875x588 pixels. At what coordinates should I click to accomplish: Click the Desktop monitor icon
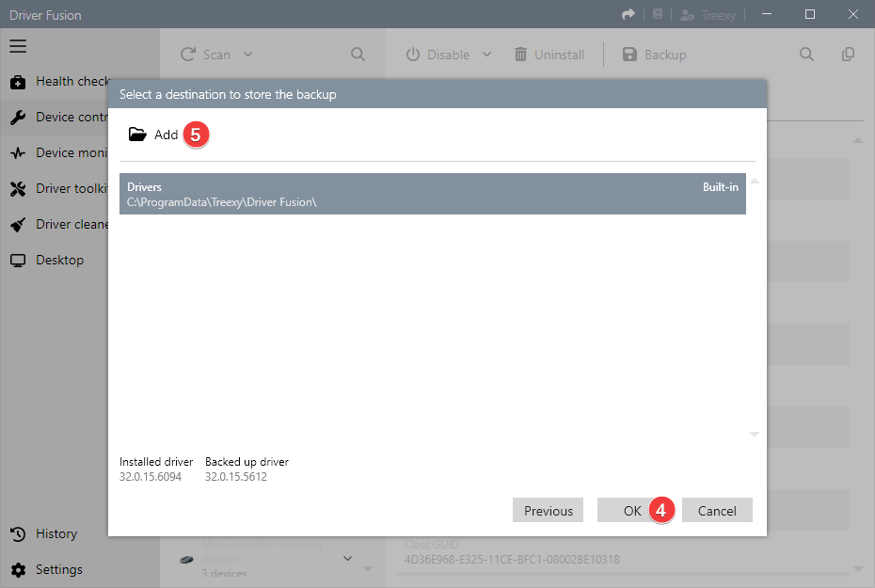pos(18,261)
